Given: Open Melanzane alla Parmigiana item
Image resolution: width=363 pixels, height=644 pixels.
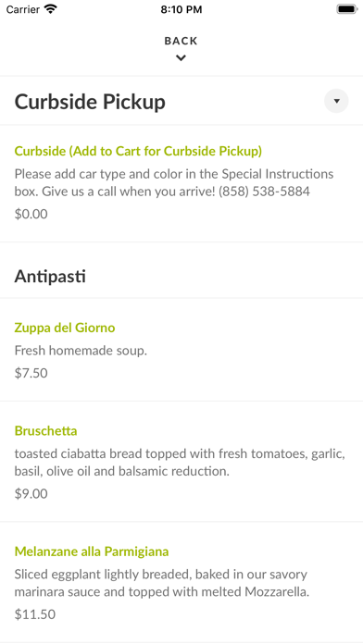Looking at the screenshot, I should pos(92,551).
